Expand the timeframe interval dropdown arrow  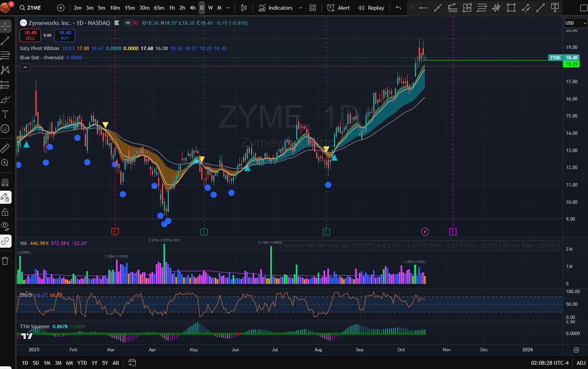point(228,8)
